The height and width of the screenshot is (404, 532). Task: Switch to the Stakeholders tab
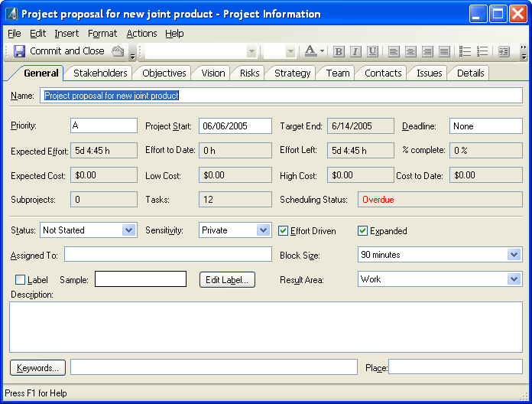point(100,73)
